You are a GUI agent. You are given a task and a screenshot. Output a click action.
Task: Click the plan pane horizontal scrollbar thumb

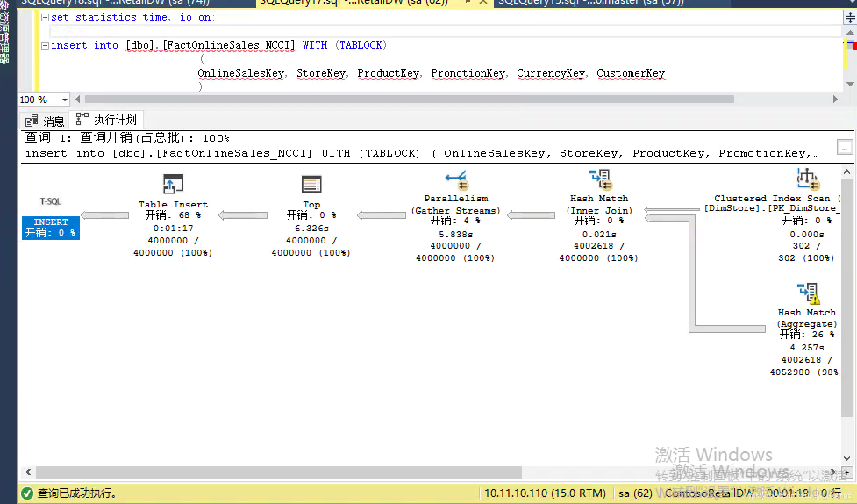(279, 472)
